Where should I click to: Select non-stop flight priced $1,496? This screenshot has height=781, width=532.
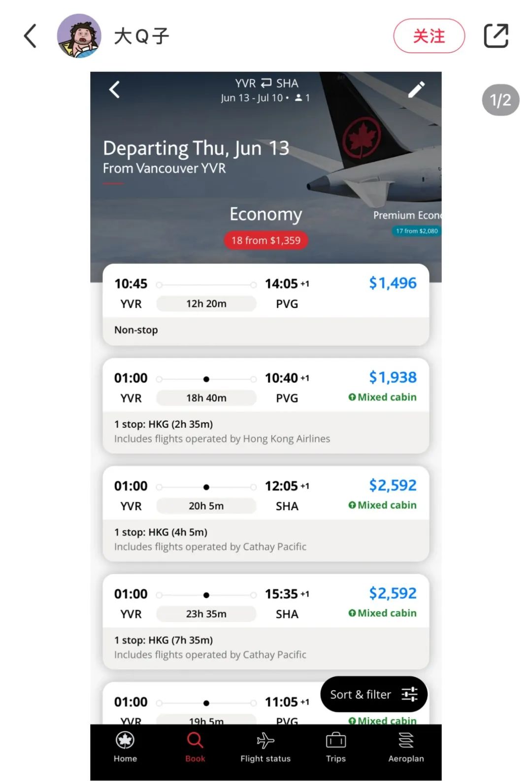pos(266,305)
